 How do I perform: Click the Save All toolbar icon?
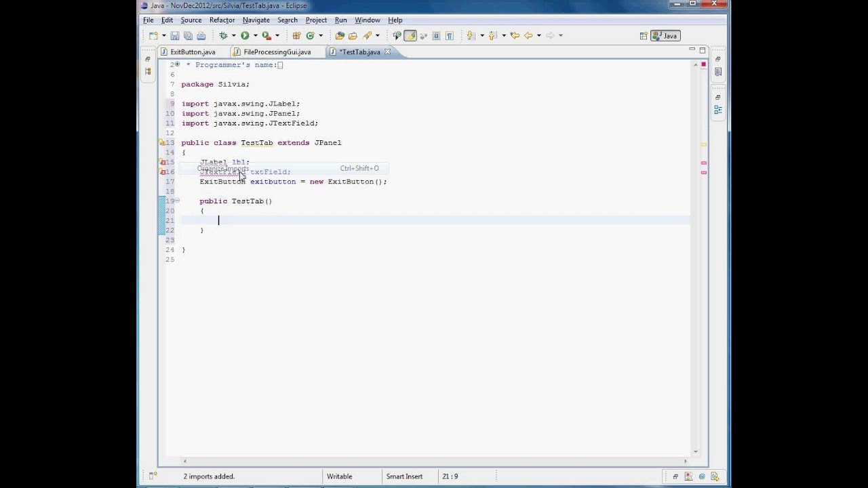(x=188, y=35)
